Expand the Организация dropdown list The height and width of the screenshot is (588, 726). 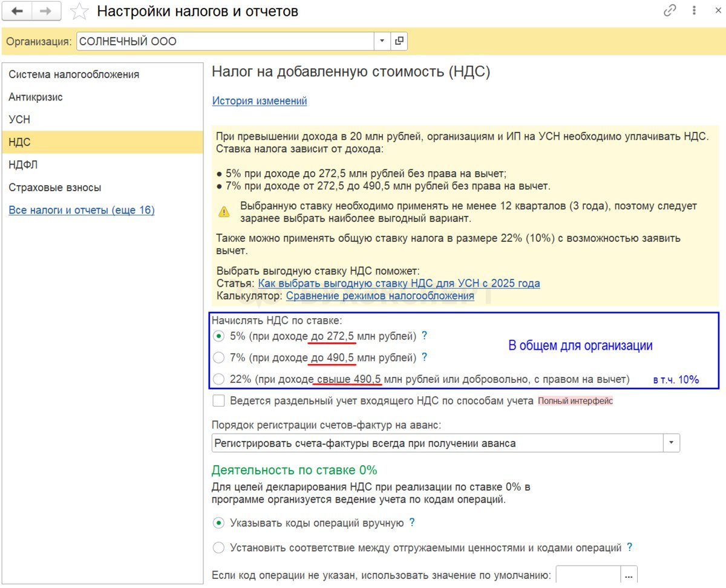click(x=382, y=41)
